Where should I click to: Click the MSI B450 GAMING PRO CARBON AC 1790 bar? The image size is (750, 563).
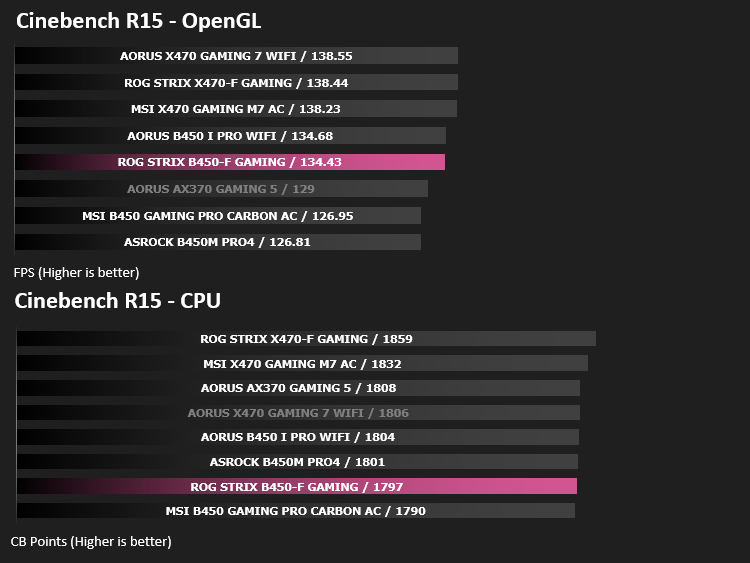296,510
